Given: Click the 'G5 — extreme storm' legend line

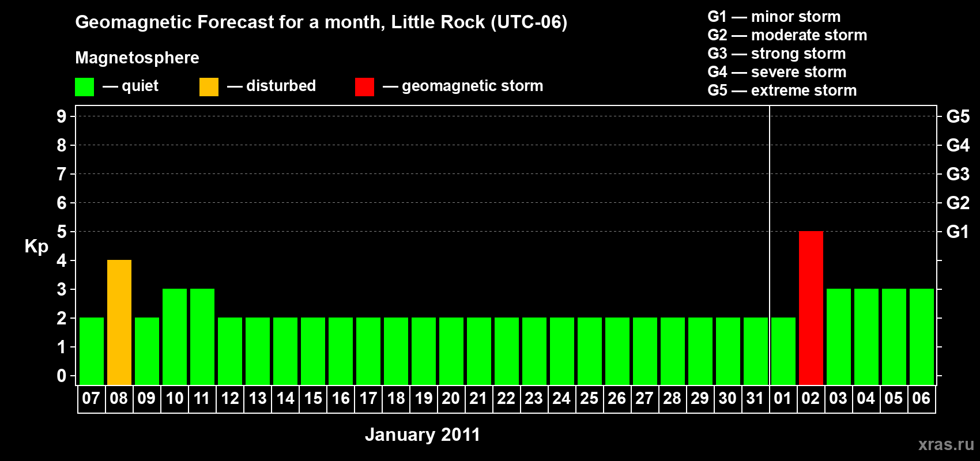Looking at the screenshot, I should [782, 90].
